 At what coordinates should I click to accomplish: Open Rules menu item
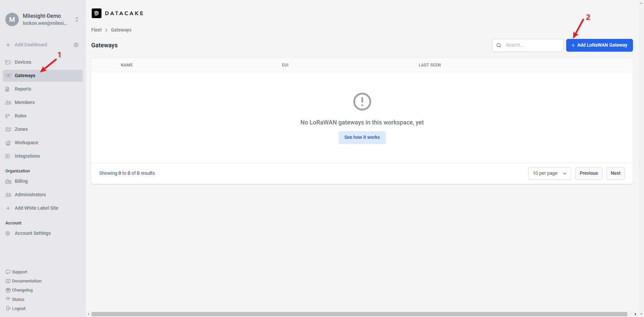point(43,116)
